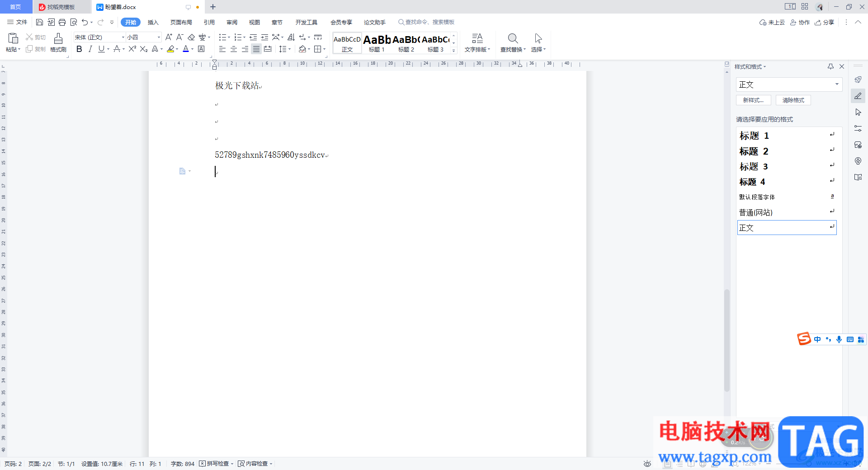Click the clear formatting eraser icon
Screen dimensions: 868x470
[191, 37]
